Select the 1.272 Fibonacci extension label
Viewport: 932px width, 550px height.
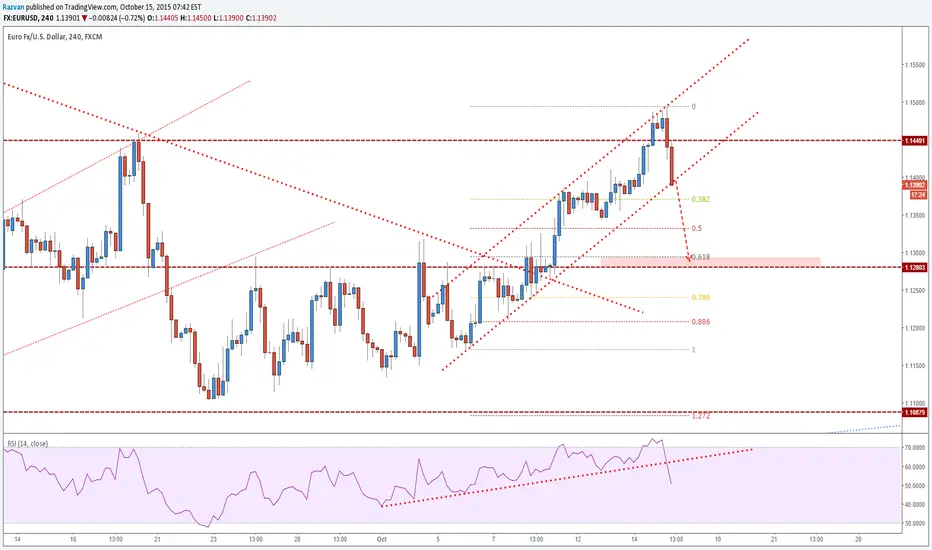701,416
